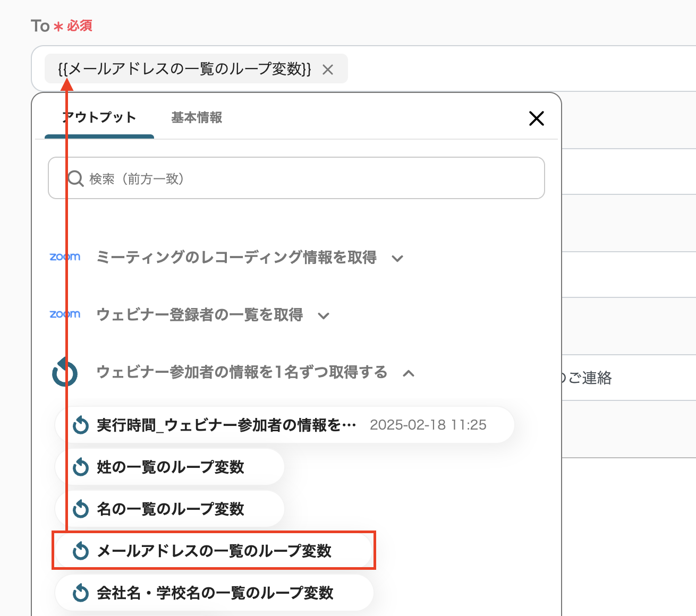Click the メールアドレスの一覧のループ変数 tag in To field
Screen dimensions: 696x616
click(184, 69)
